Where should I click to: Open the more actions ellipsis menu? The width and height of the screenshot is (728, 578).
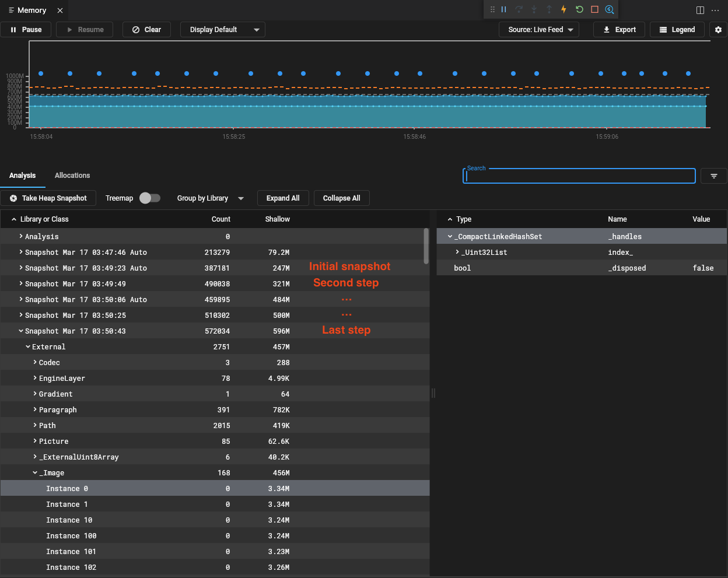pos(715,10)
